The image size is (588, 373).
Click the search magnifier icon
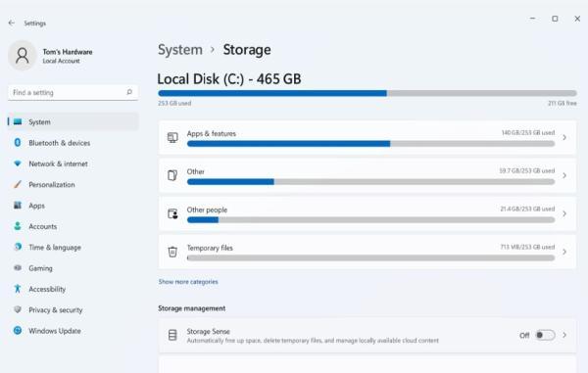pos(129,92)
